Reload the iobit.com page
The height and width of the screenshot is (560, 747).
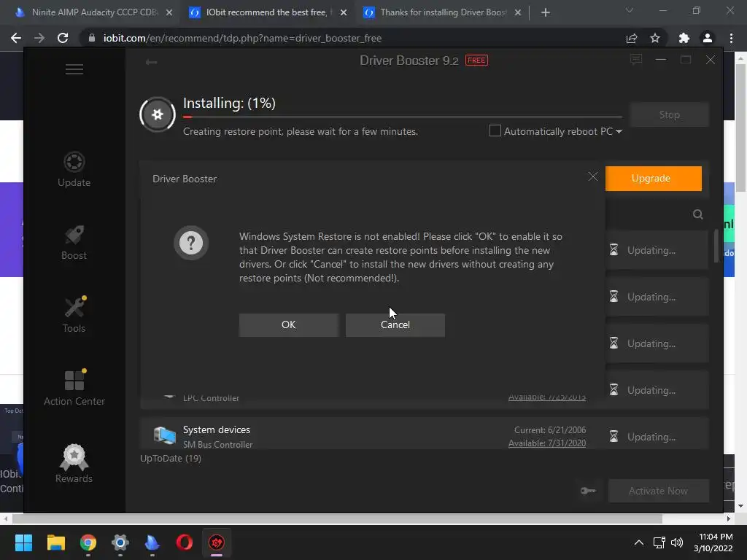pos(63,38)
